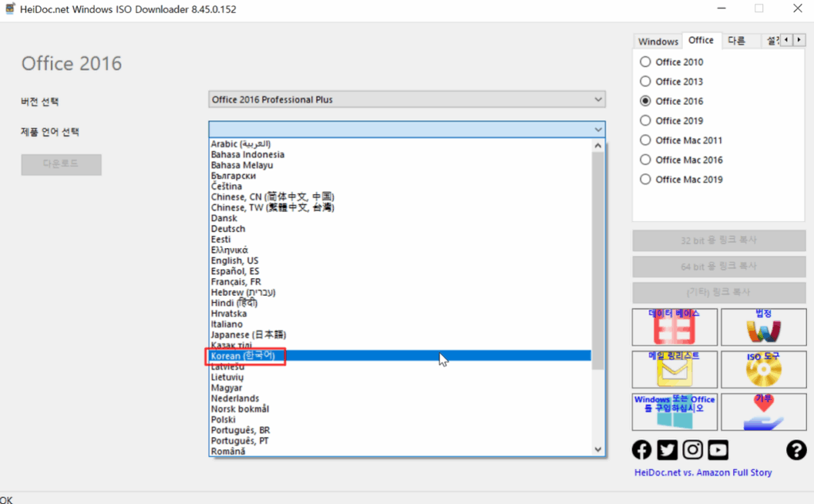Image resolution: width=814 pixels, height=504 pixels.
Task: Choose Bahasa Melayu from the language list
Action: pos(401,165)
